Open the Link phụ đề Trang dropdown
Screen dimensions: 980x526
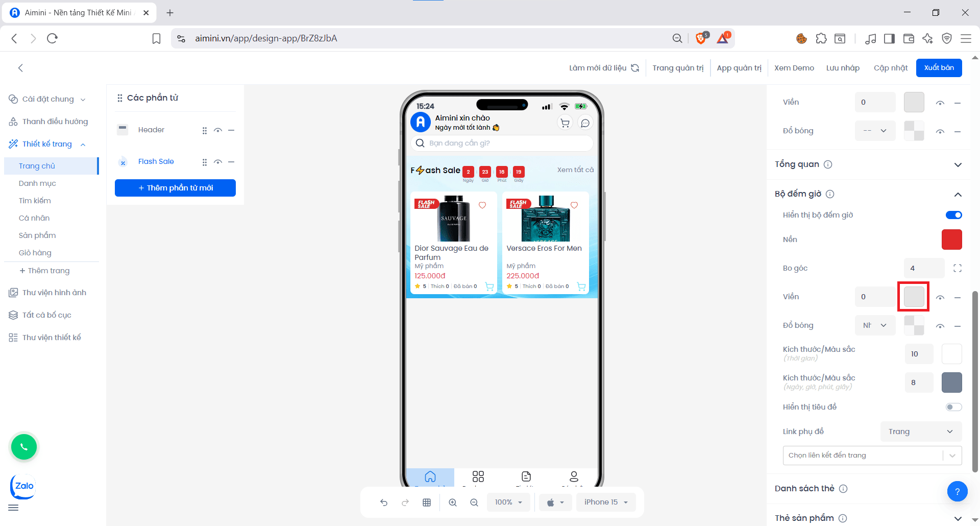click(x=920, y=432)
